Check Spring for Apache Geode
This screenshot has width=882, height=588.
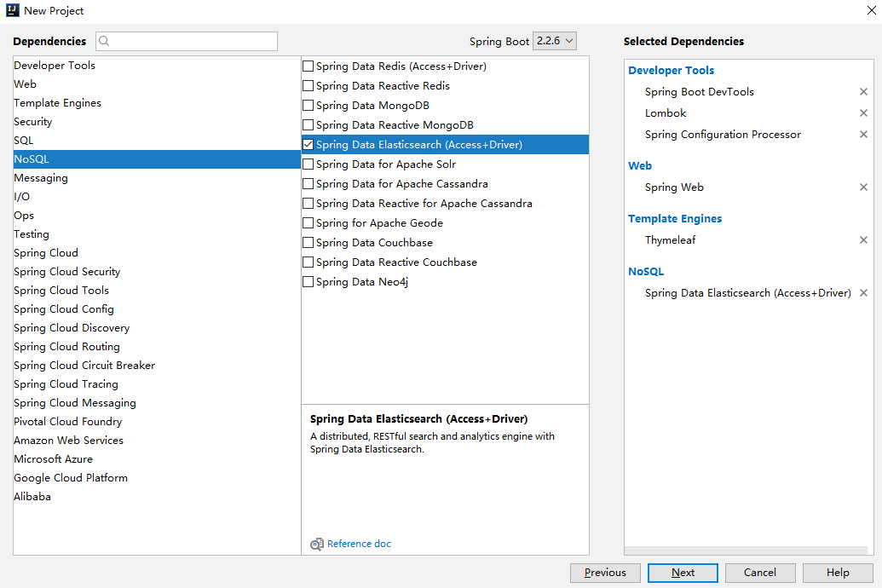[x=308, y=223]
